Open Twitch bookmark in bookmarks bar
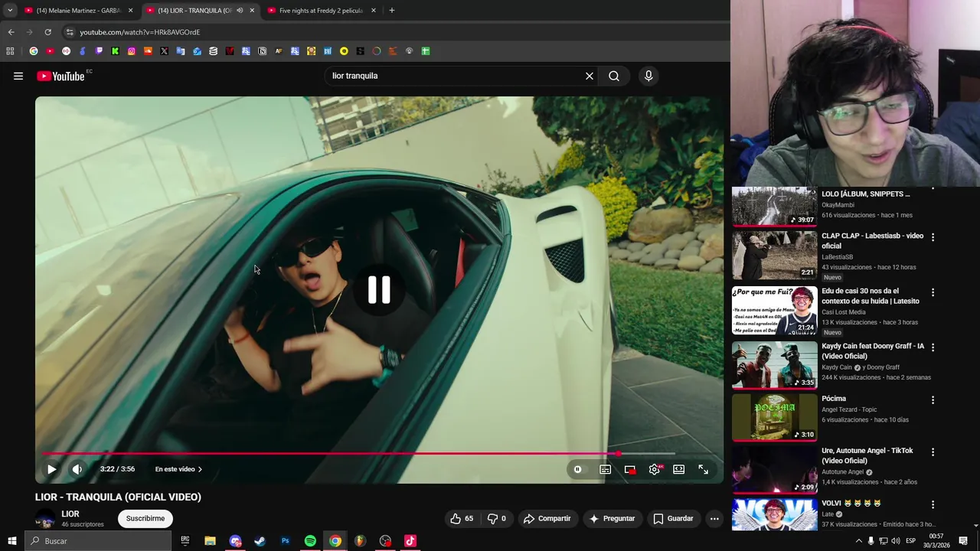Image resolution: width=980 pixels, height=551 pixels. [x=99, y=51]
